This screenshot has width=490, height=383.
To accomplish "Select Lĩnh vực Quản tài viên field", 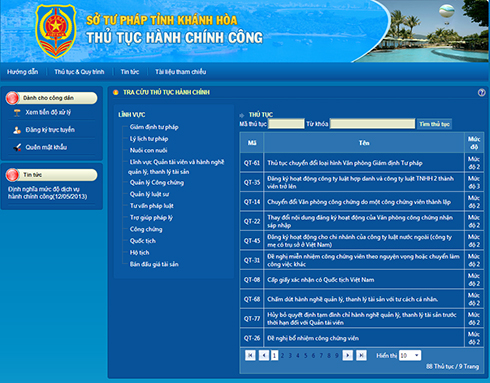I will click(x=176, y=167).
